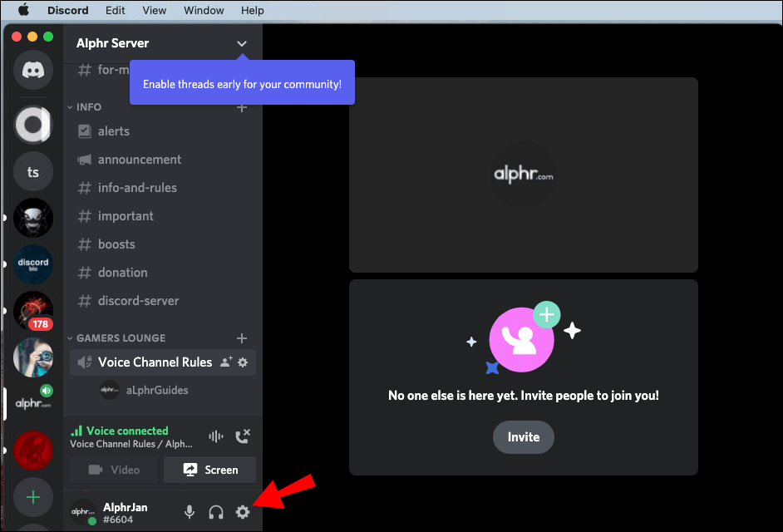Open the Edit menu
The height and width of the screenshot is (532, 783).
[116, 11]
